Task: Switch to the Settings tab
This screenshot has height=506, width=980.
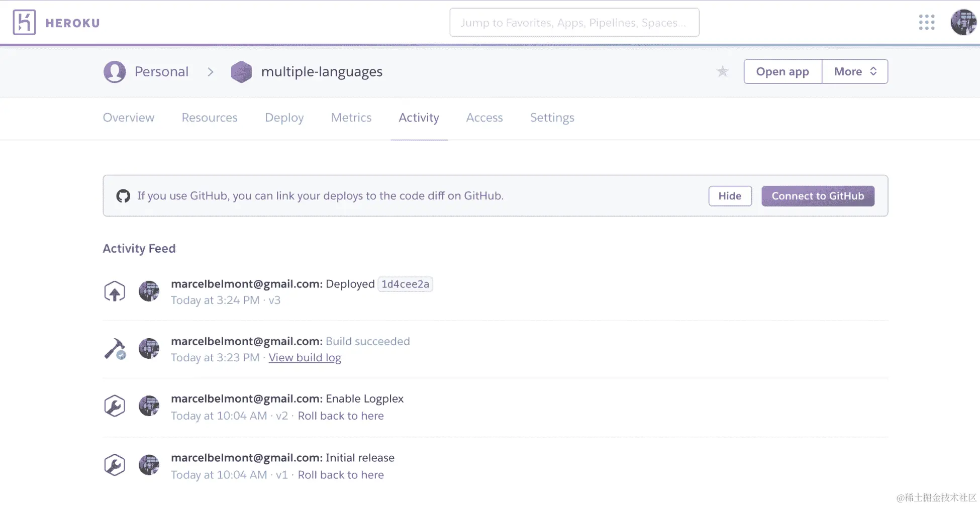Action: (552, 118)
